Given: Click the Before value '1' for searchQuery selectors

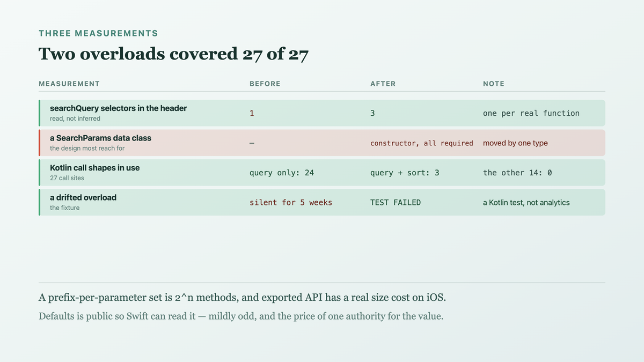Looking at the screenshot, I should tap(252, 113).
